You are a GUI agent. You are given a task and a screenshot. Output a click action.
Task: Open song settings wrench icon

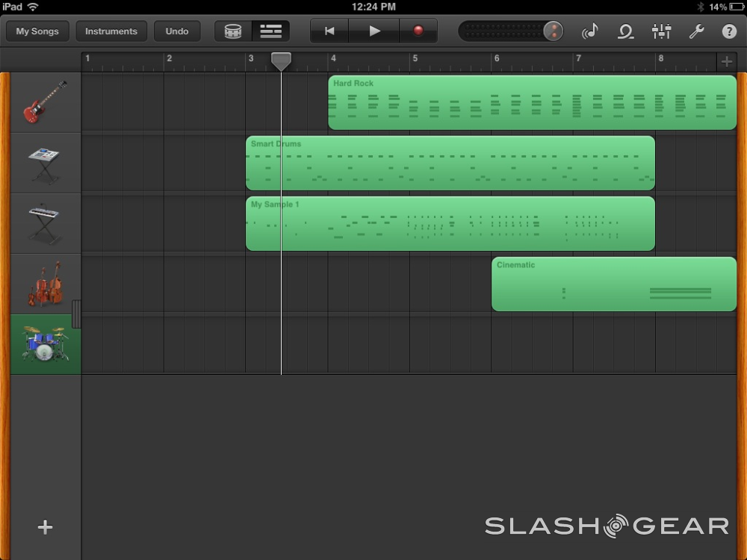click(696, 31)
